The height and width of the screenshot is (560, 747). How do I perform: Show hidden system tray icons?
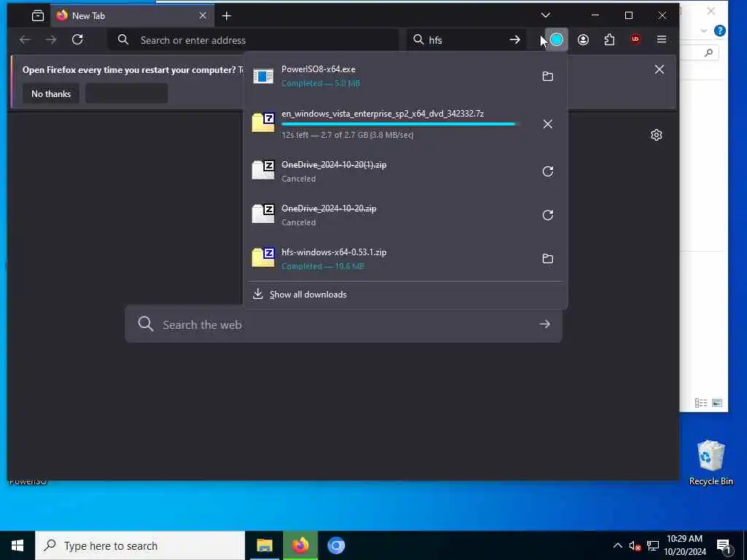(617, 545)
